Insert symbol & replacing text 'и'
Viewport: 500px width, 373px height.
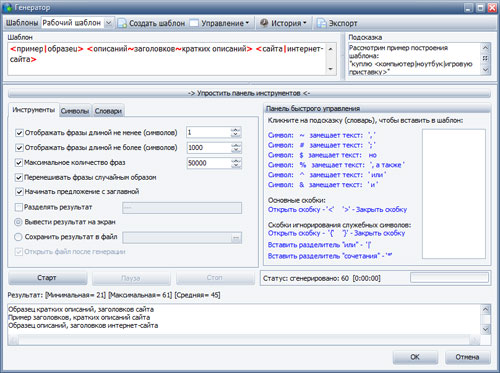tap(323, 185)
